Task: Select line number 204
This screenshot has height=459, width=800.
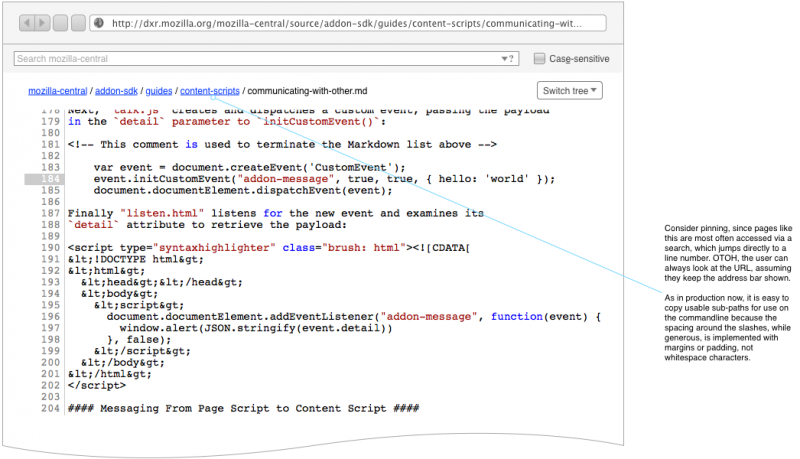Action: click(51, 409)
